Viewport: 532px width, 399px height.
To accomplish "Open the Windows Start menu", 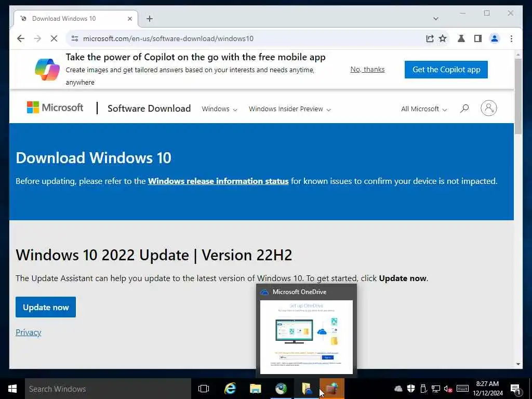I will 12,389.
